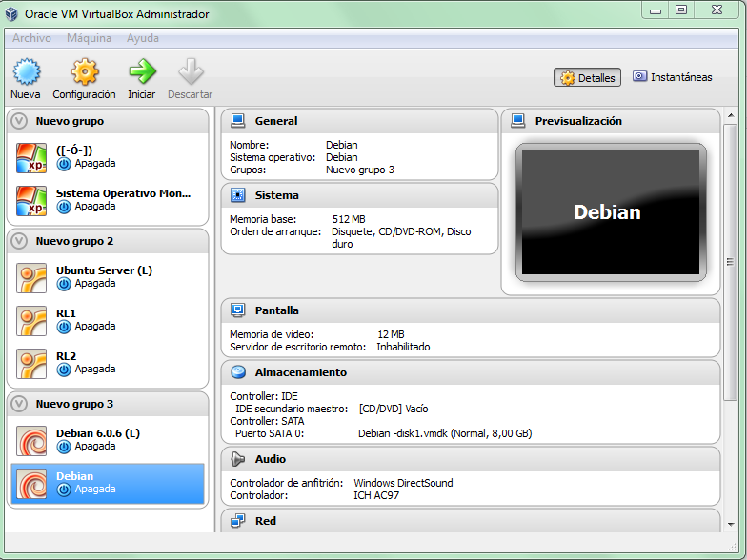Click the Red network icon
Image resolution: width=747 pixels, height=560 pixels.
pos(238,521)
